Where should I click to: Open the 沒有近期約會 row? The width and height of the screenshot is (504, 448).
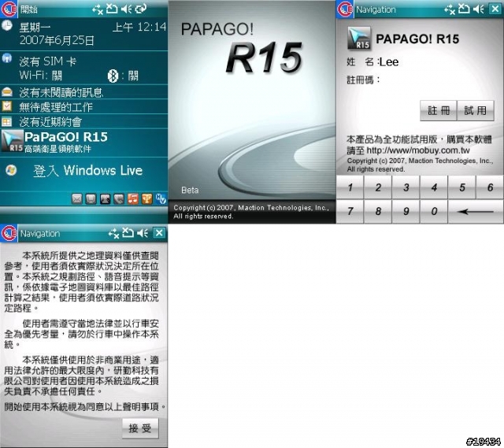[x=84, y=121]
